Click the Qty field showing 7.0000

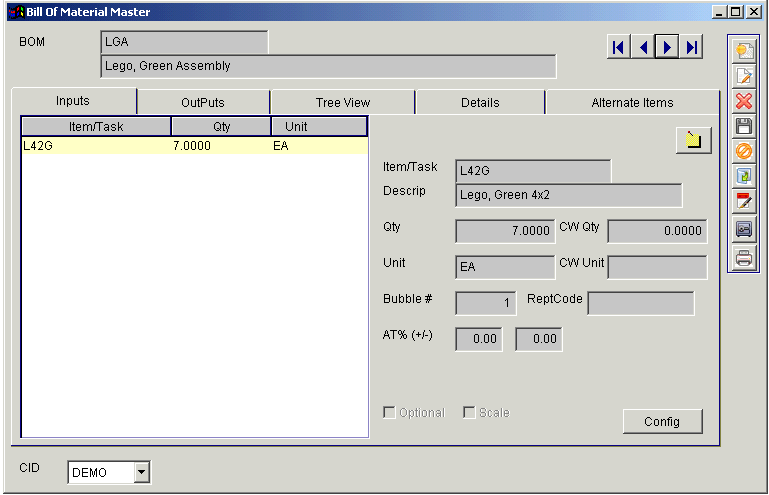[505, 231]
